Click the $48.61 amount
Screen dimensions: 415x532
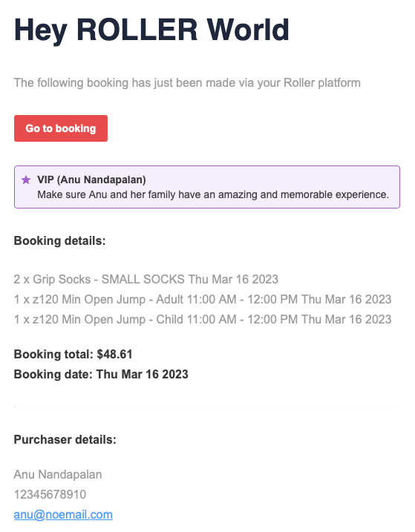coord(114,354)
